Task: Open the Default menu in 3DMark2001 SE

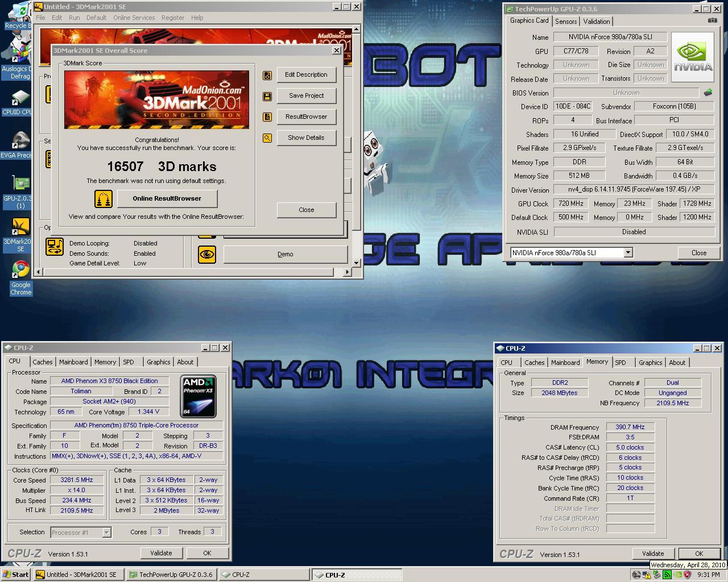Action: pyautogui.click(x=96, y=18)
